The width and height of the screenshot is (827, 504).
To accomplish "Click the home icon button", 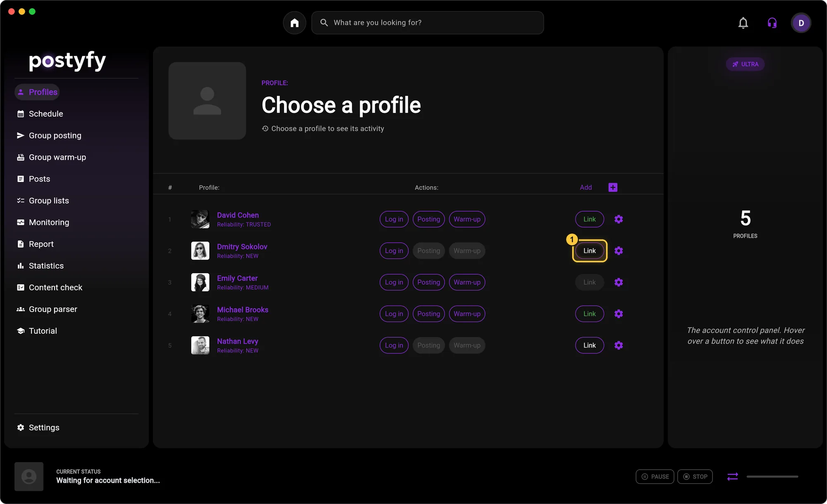I will 294,23.
